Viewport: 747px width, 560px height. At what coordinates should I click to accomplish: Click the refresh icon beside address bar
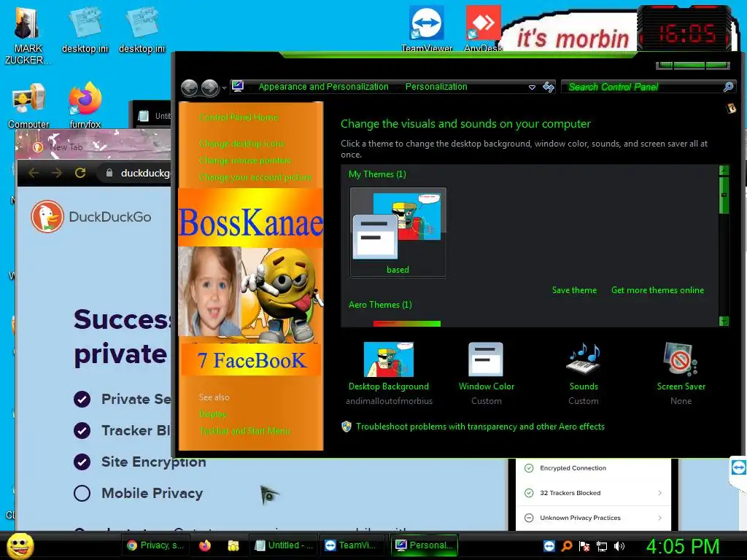[x=549, y=87]
